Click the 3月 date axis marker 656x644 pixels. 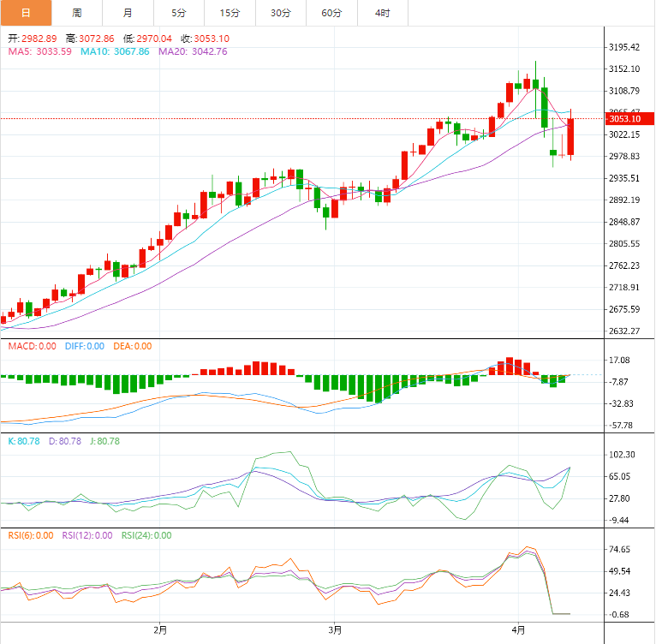(x=335, y=631)
